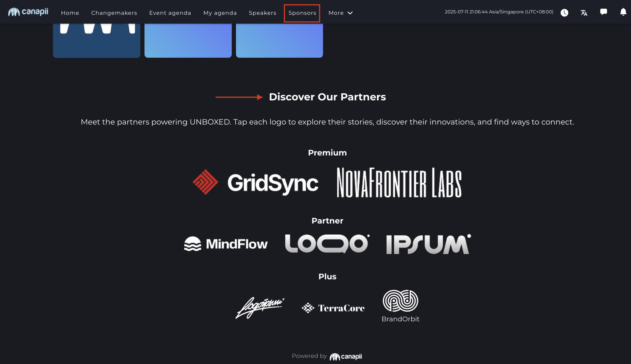Open the notifications bell icon
631x364 pixels.
tap(623, 12)
